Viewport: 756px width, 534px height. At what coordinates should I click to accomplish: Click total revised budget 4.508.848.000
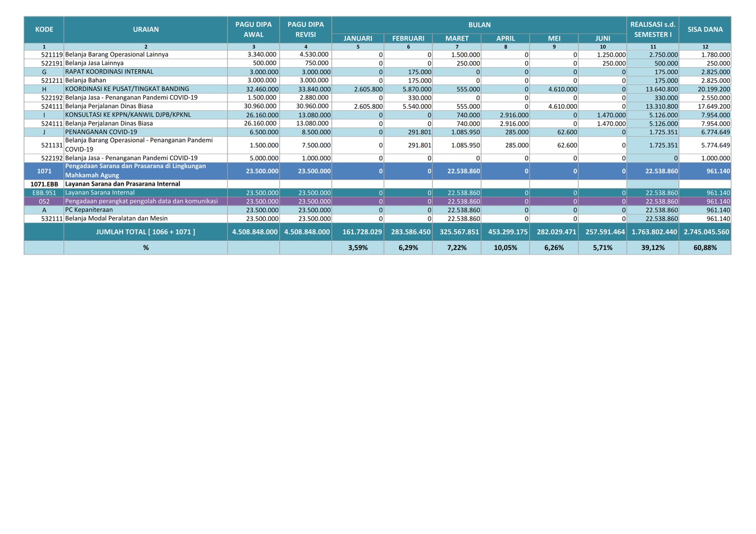[307, 232]
